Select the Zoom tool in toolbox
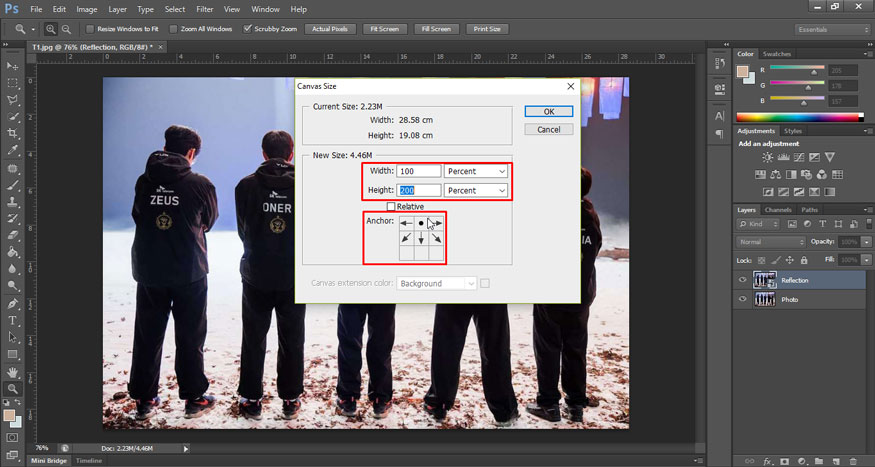Screen dimensions: 875x467 point(13,388)
